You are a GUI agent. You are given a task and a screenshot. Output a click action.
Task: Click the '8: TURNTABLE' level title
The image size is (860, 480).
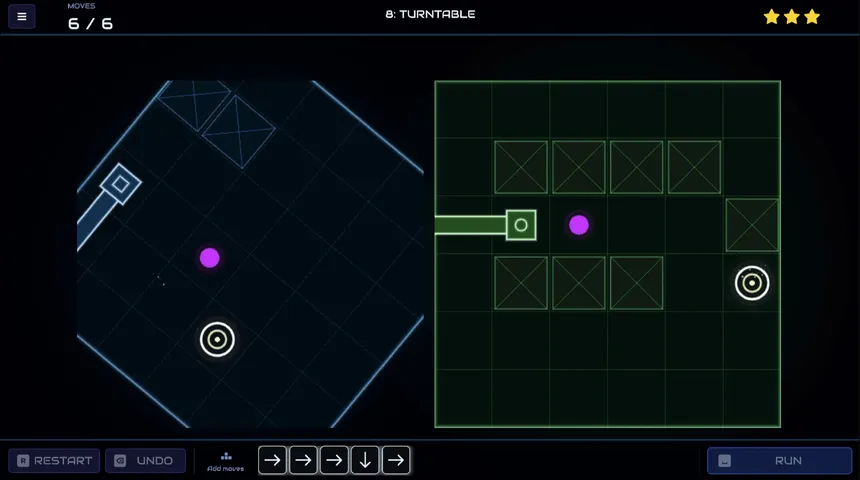click(430, 14)
